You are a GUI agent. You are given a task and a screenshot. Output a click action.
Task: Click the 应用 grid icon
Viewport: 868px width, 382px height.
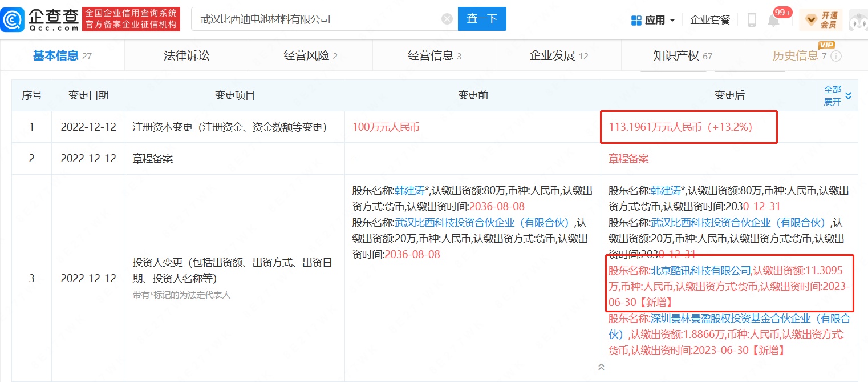point(636,20)
